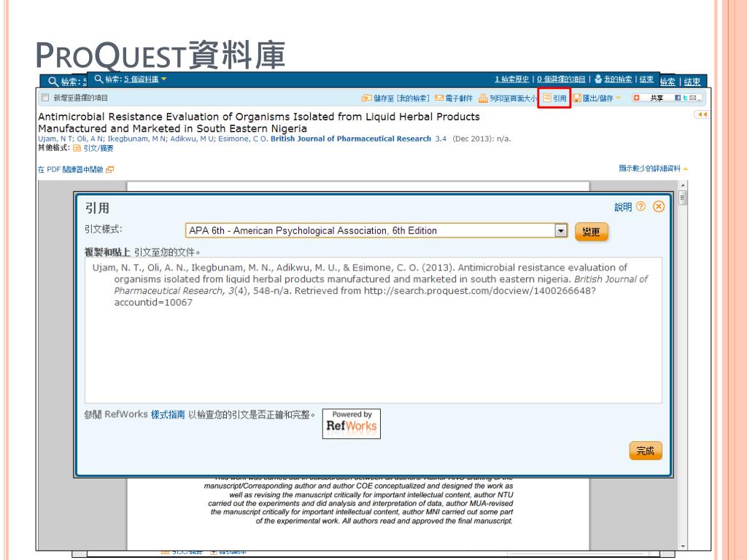Open author link Oli, A N
The image size is (747, 560).
click(90, 139)
